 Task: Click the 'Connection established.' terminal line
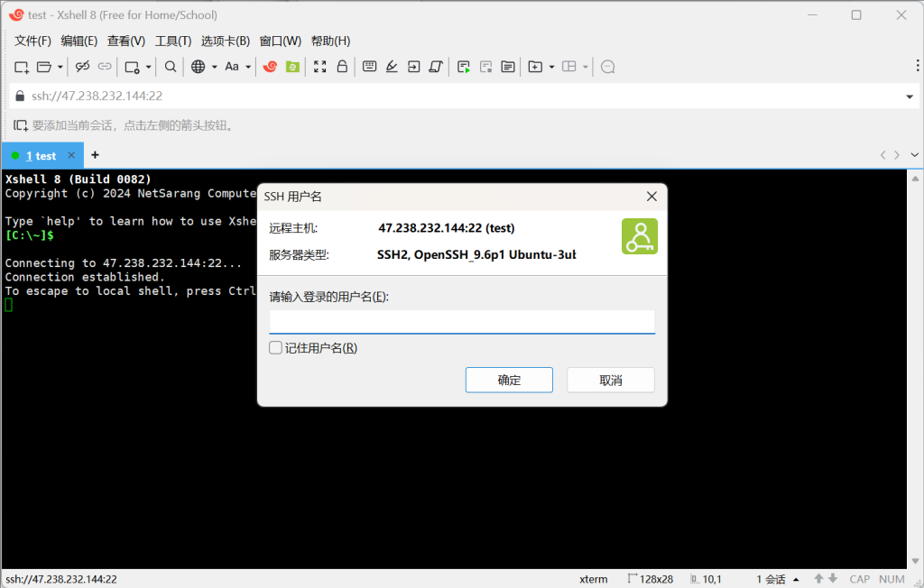point(85,277)
